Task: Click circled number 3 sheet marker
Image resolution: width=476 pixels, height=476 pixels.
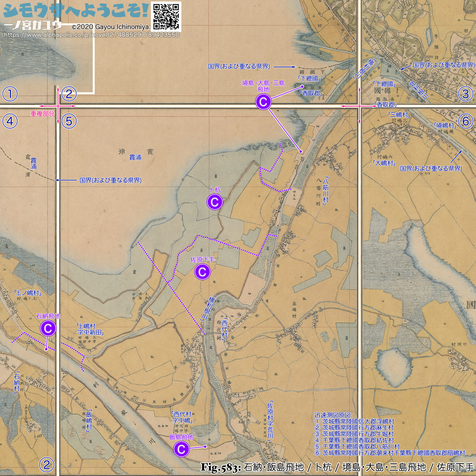Action: 466,94
